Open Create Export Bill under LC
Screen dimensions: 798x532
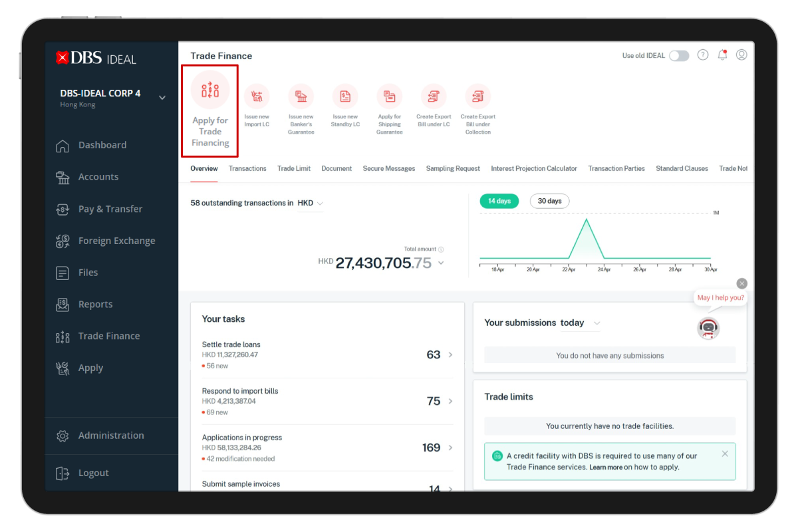(x=434, y=95)
